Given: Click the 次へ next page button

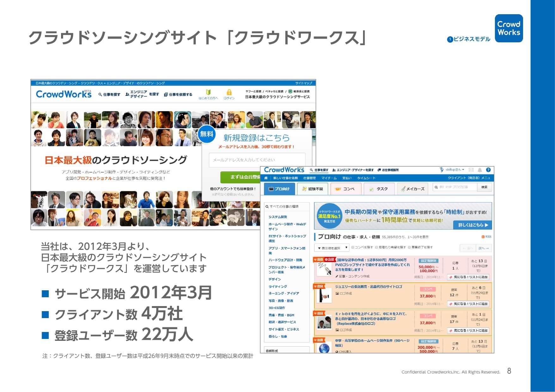Looking at the screenshot, I should [x=484, y=248].
